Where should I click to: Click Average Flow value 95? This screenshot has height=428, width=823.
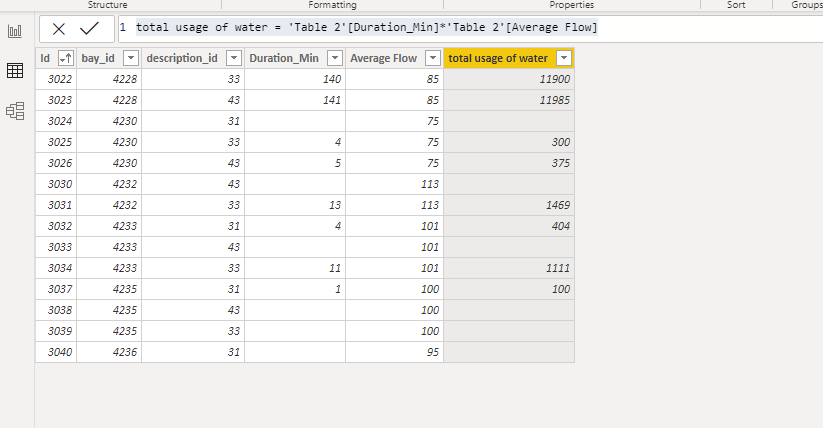click(395, 352)
